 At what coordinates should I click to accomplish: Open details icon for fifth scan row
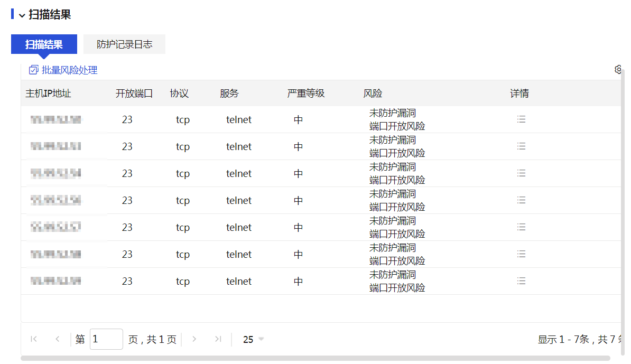click(x=521, y=227)
